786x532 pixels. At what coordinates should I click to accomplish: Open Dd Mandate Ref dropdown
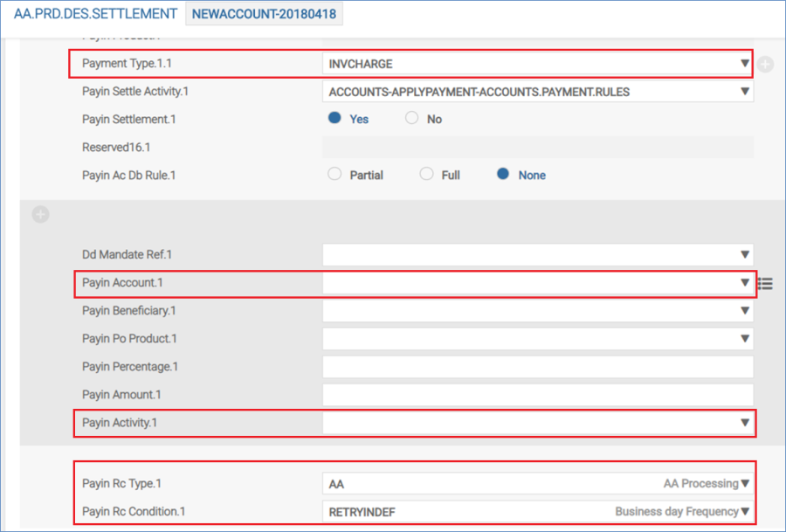coord(744,255)
